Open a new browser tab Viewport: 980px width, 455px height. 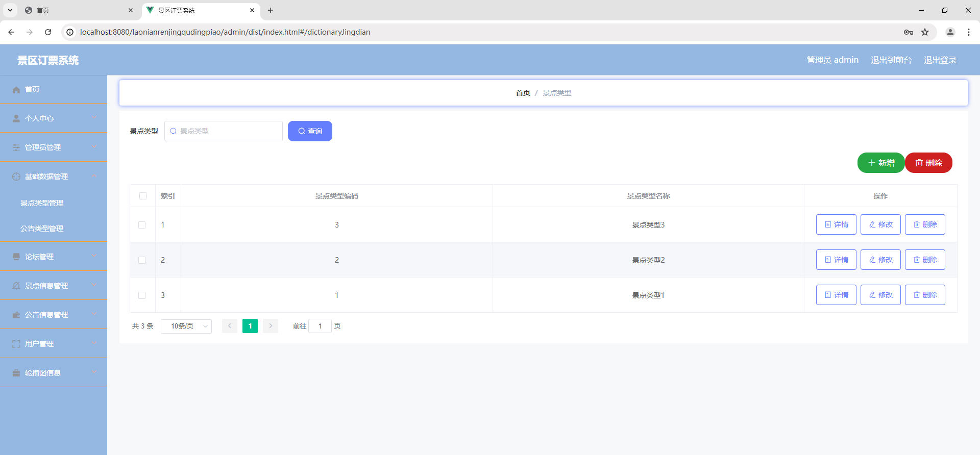(271, 10)
